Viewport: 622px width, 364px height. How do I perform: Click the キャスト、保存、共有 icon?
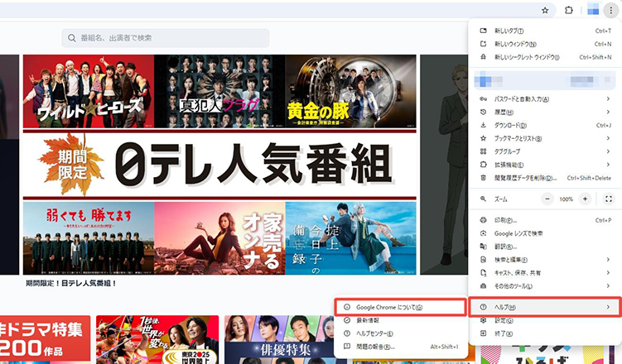tap(483, 272)
